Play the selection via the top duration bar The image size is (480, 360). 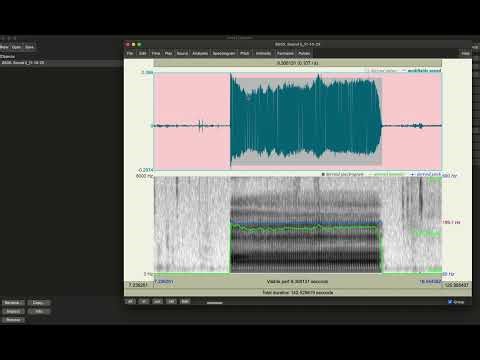[x=297, y=63]
